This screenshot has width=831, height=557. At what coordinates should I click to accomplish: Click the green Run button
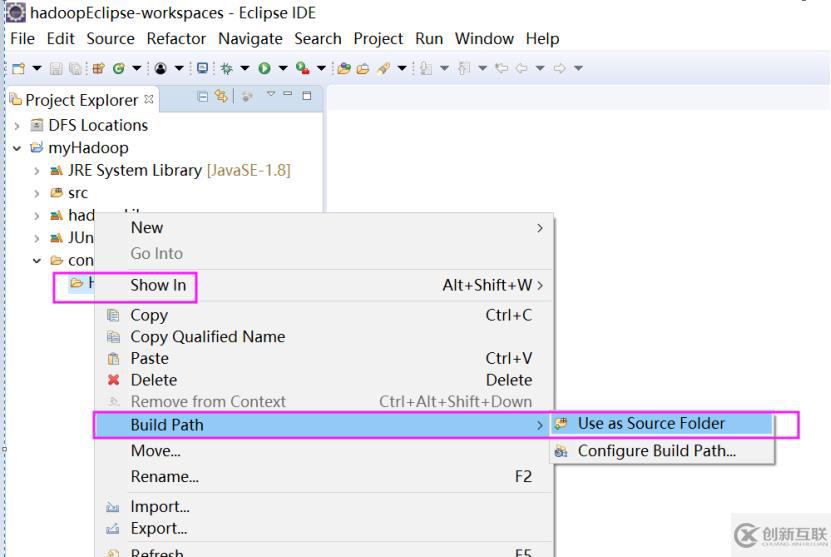[x=264, y=68]
